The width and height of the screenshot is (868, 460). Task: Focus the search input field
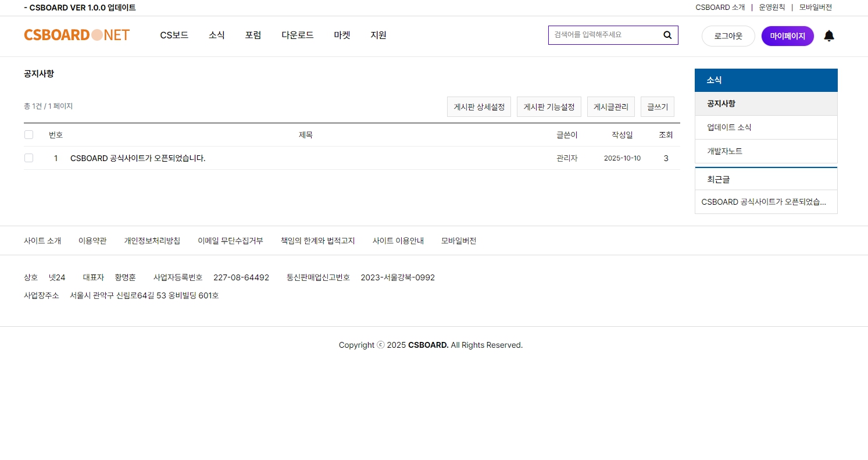pyautogui.click(x=605, y=35)
